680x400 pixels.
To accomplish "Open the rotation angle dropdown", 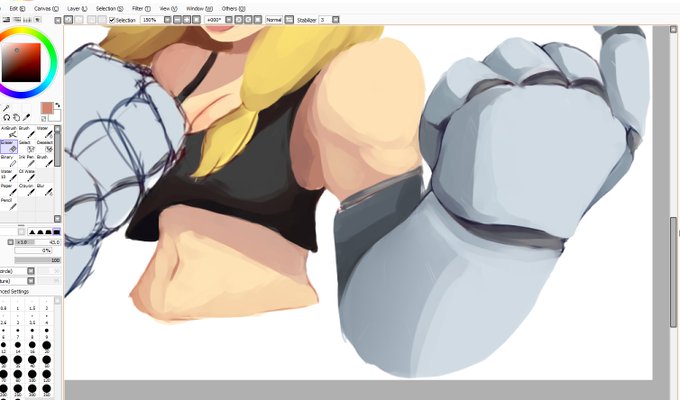I will point(229,20).
